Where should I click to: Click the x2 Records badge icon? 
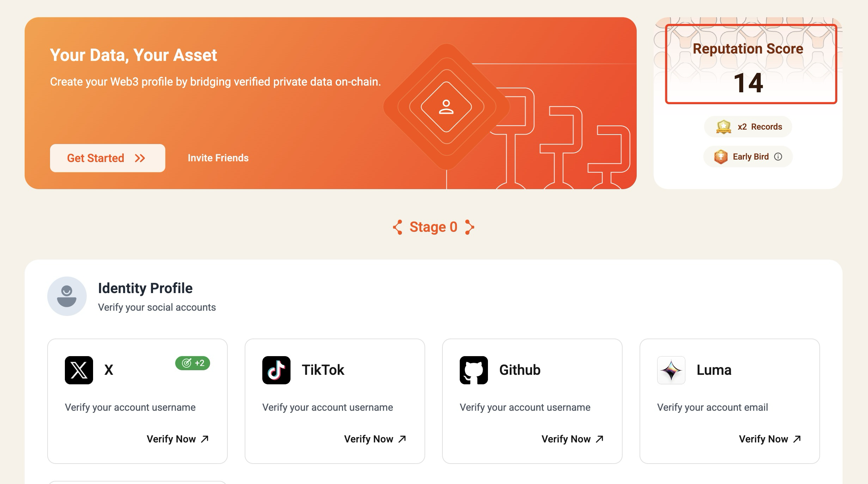[x=723, y=127]
